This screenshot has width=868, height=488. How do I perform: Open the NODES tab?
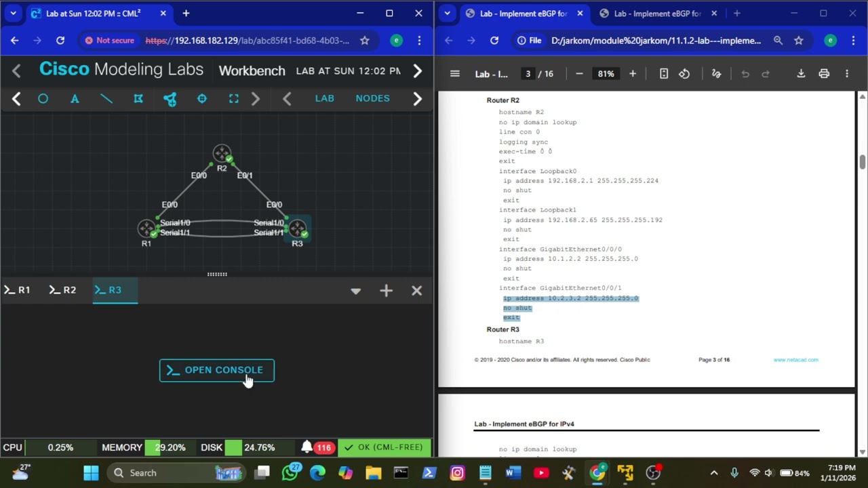[372, 98]
